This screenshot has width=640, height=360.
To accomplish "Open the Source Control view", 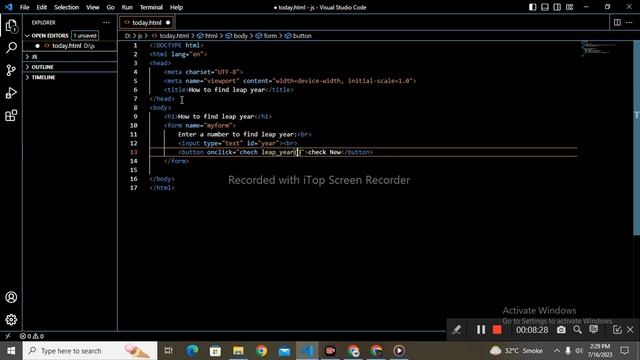I will coord(11,70).
